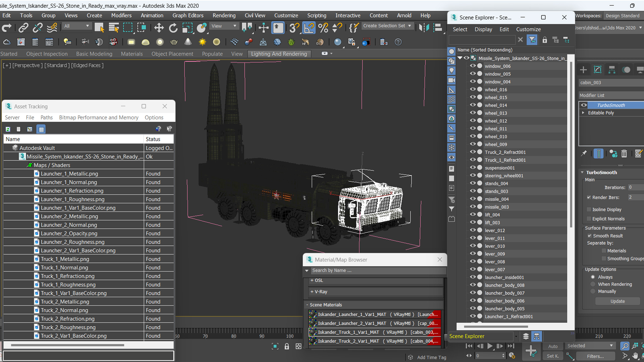
Task: Switch to the Materials ribbon tab
Action: (131, 54)
